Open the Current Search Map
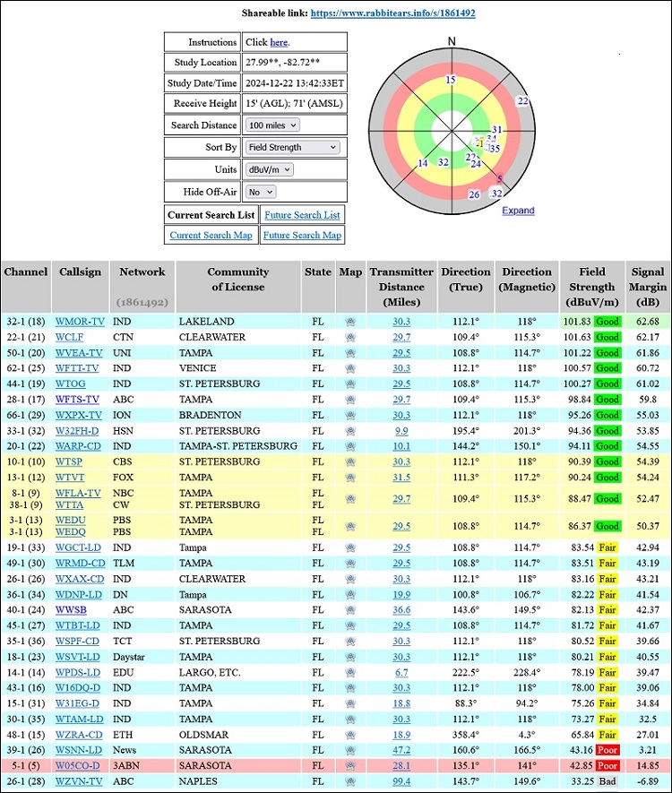This screenshot has height=793, width=672. pos(211,235)
